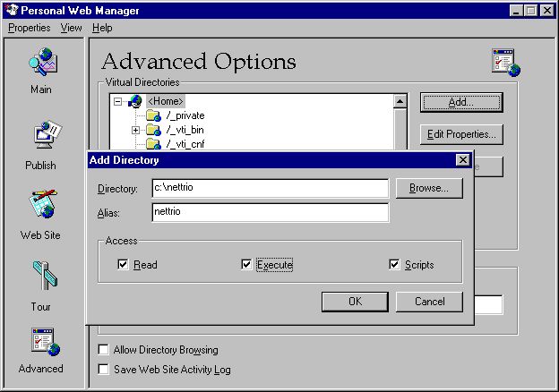Select the Web Site icon
The height and width of the screenshot is (392, 559).
(x=41, y=207)
